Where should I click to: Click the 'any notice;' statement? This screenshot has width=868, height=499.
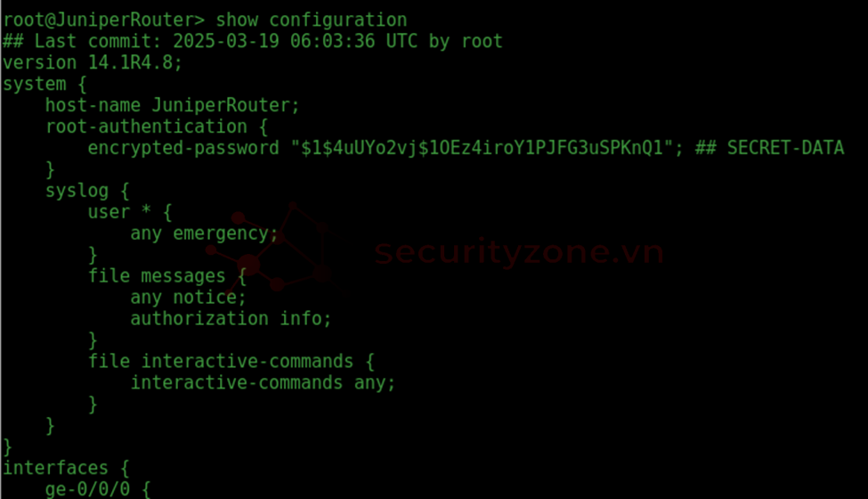click(188, 298)
